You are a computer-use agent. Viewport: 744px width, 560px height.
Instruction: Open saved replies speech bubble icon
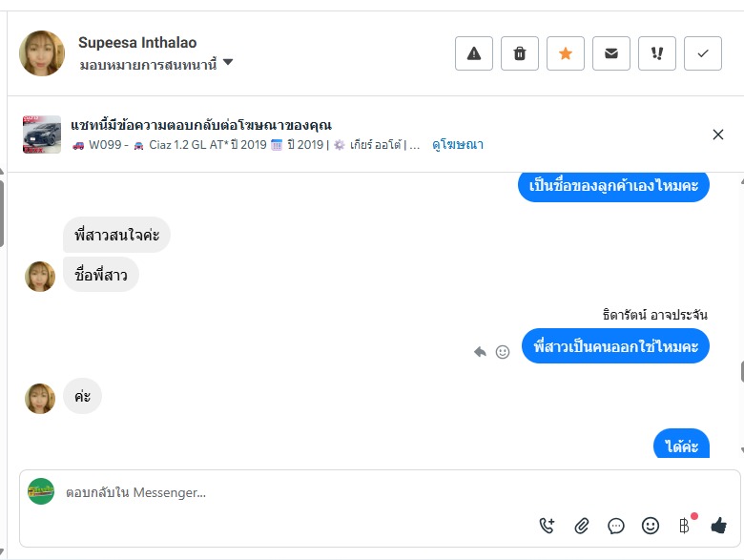tap(616, 525)
